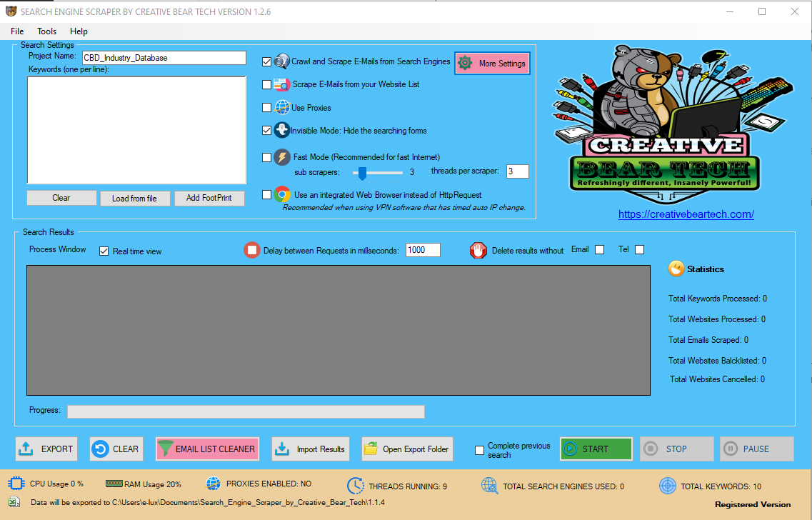Image resolution: width=812 pixels, height=520 pixels.
Task: Click 'Total Websites Cancelled: 0' text
Action: (717, 379)
